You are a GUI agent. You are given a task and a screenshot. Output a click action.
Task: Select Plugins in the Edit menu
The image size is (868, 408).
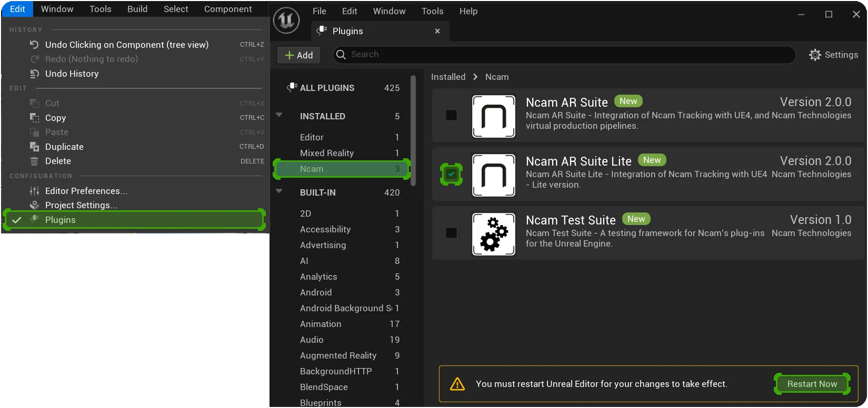pyautogui.click(x=134, y=220)
